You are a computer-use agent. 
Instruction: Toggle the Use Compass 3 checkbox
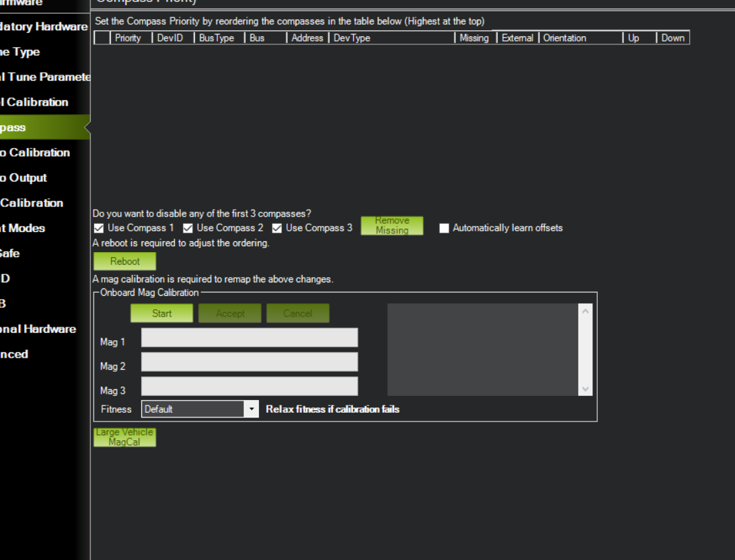(276, 227)
